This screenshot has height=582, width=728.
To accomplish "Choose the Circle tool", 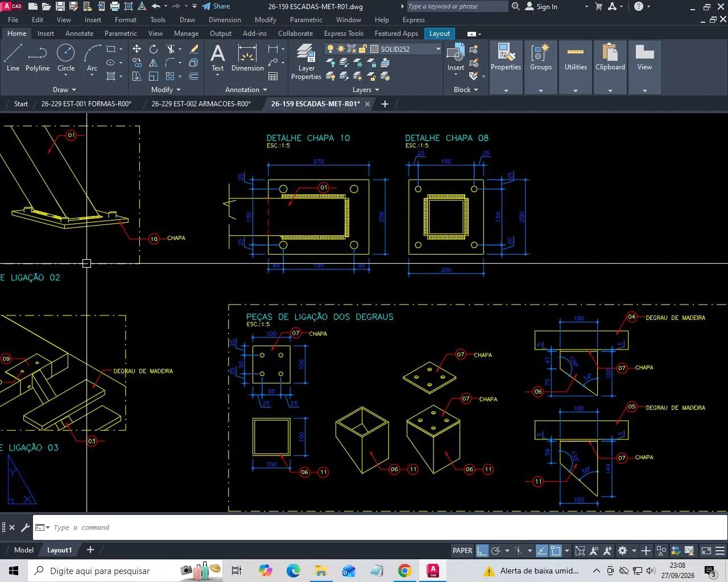I will 66,58.
